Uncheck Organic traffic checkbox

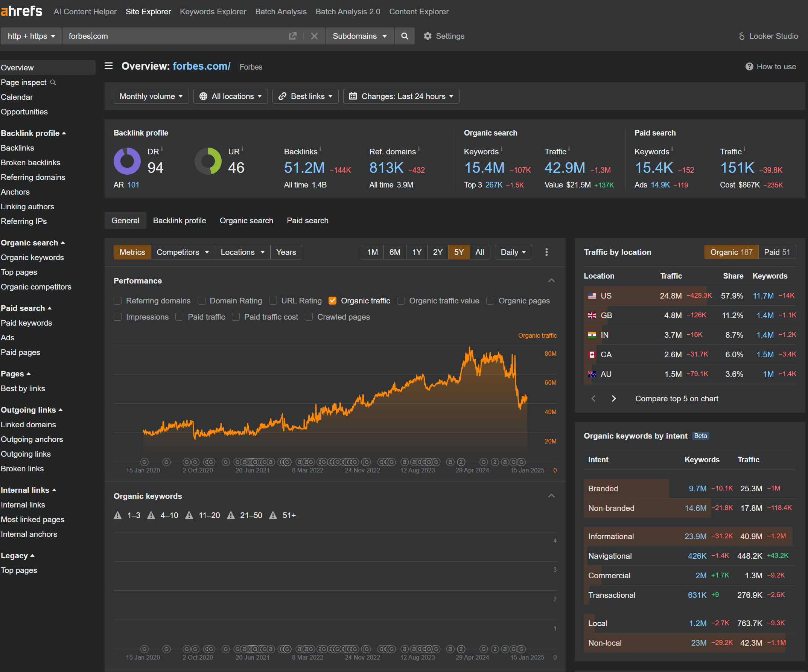332,300
